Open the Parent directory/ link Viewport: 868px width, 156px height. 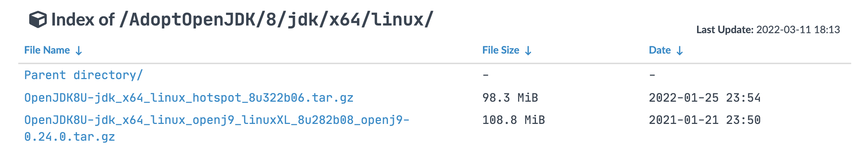(x=83, y=75)
